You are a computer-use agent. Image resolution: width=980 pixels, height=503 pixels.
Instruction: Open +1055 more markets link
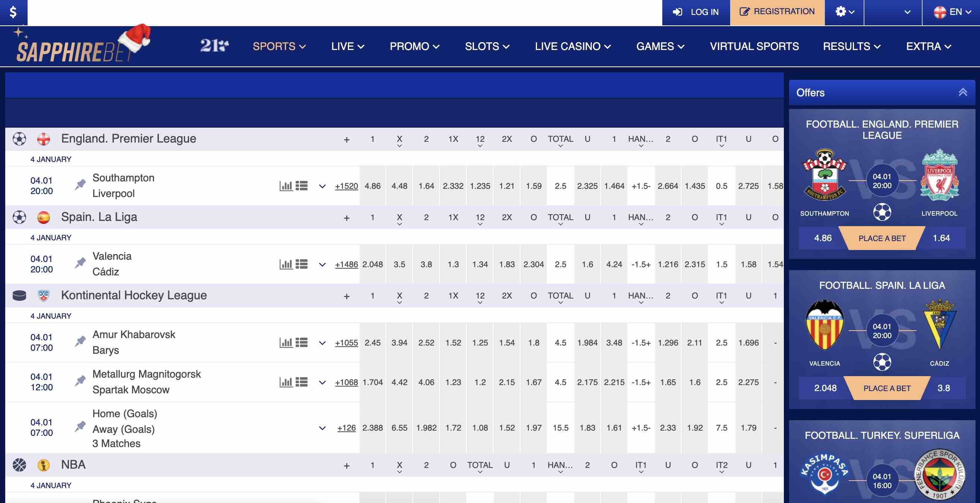(x=346, y=343)
